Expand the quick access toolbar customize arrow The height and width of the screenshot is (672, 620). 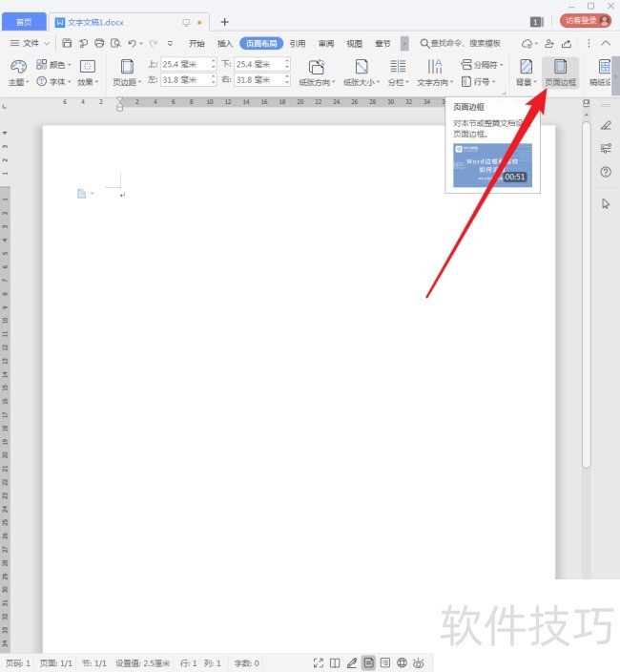(170, 43)
